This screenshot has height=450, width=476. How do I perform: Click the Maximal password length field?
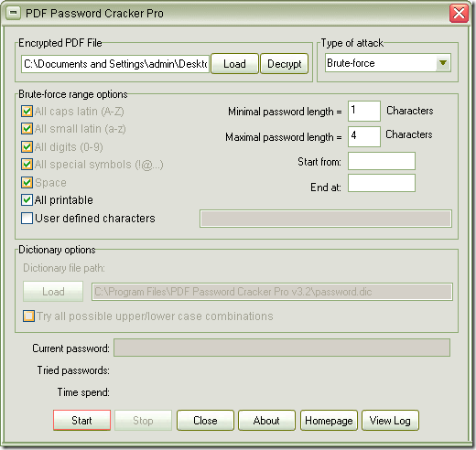click(x=364, y=136)
